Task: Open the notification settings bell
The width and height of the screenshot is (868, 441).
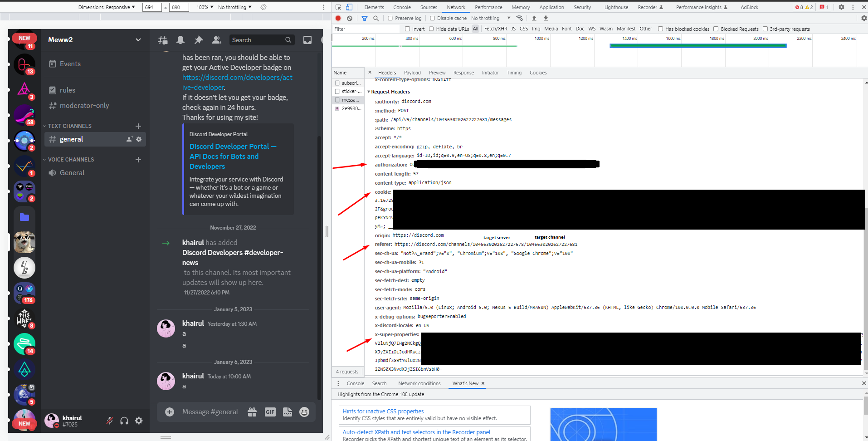Action: tap(180, 40)
